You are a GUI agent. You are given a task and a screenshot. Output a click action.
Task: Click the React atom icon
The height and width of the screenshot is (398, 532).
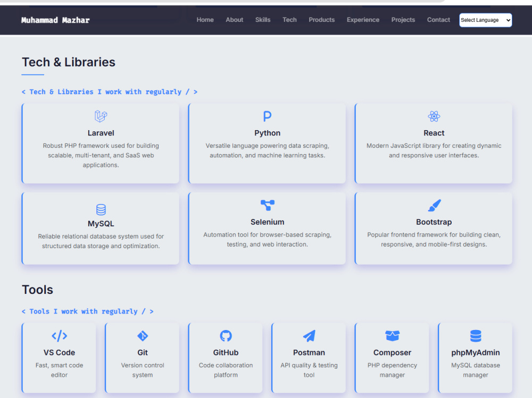[x=434, y=116]
